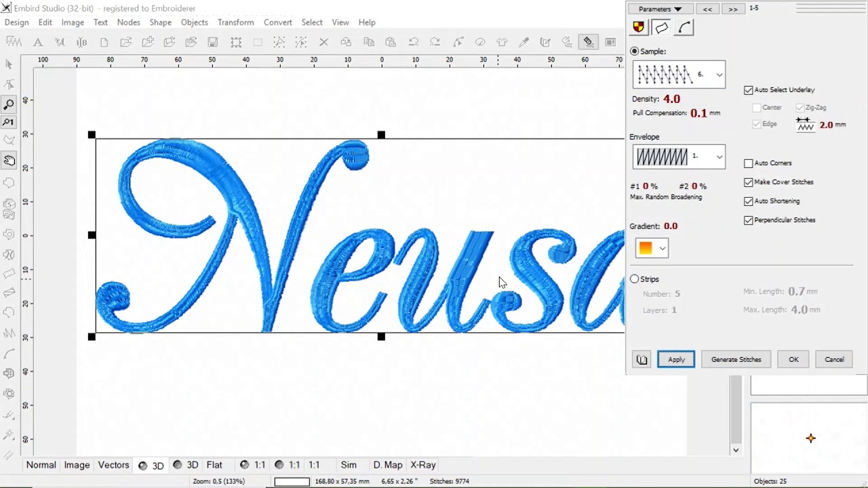Screen dimensions: 868x488
Task: Click the letter A text tool icon
Action: pos(38,42)
